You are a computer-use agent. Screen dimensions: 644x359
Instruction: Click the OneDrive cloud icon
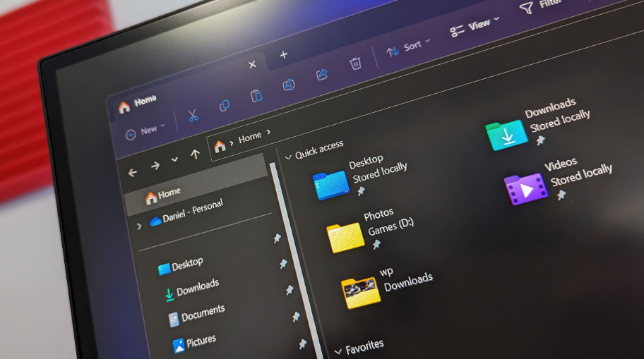[x=155, y=221]
